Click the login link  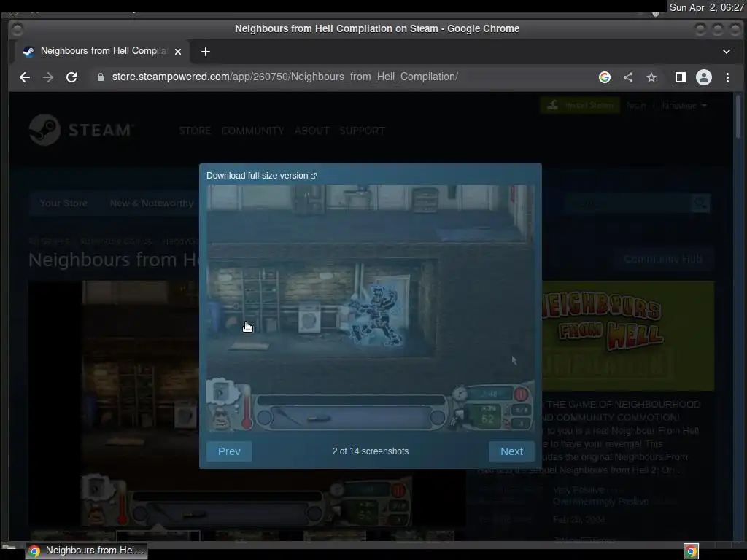point(636,105)
